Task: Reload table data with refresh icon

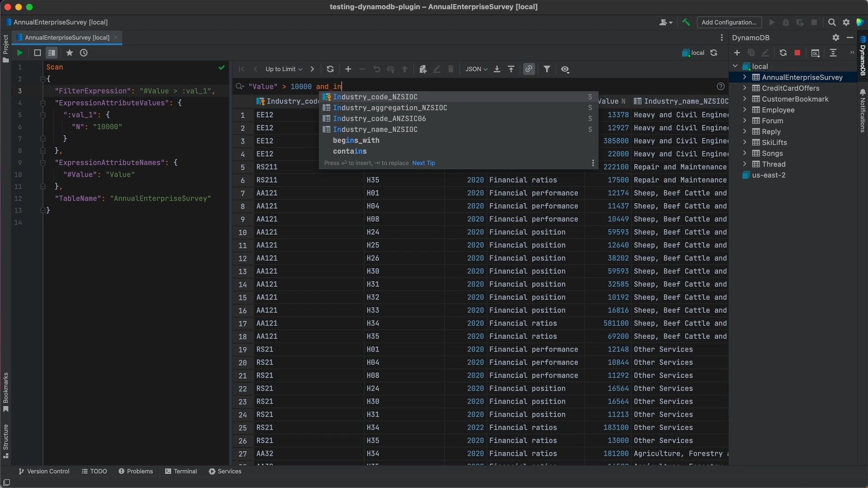Action: tap(330, 69)
